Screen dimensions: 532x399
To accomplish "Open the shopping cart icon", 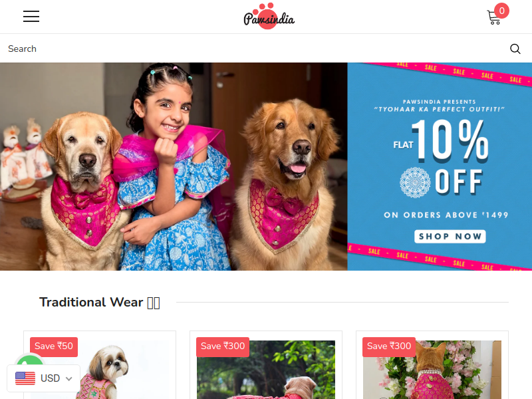I will (x=493, y=18).
